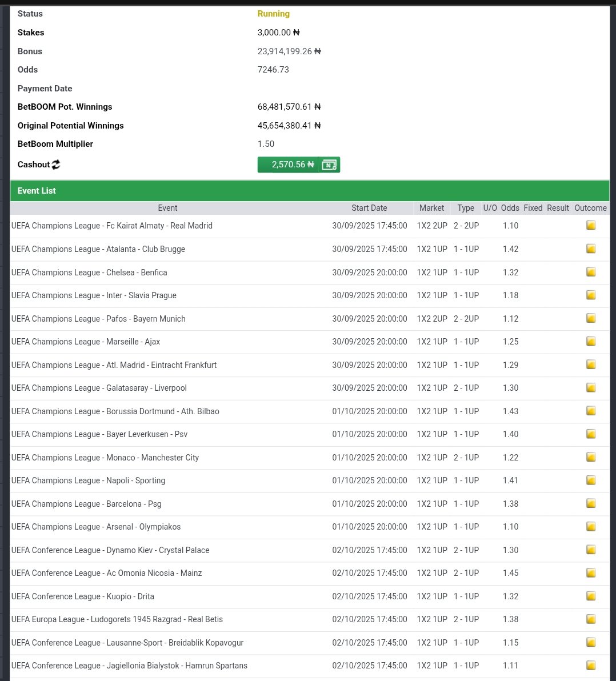Click the outcome icon for Monaco - Manchester City

point(590,457)
